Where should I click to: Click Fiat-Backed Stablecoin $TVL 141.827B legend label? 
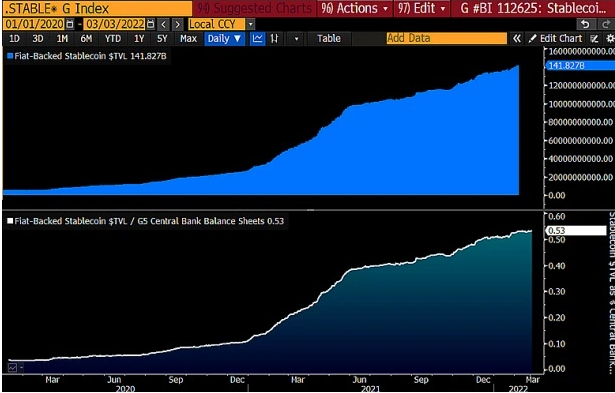point(91,56)
